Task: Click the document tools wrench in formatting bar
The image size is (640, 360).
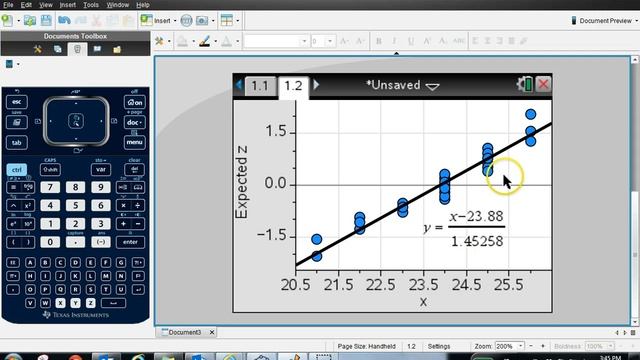Action: pyautogui.click(x=159, y=41)
